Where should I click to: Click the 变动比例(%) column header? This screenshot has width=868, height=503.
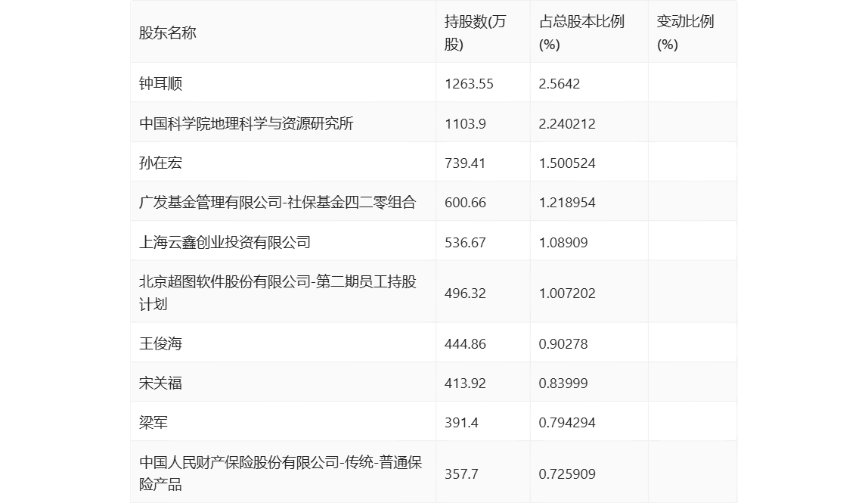pyautogui.click(x=685, y=33)
